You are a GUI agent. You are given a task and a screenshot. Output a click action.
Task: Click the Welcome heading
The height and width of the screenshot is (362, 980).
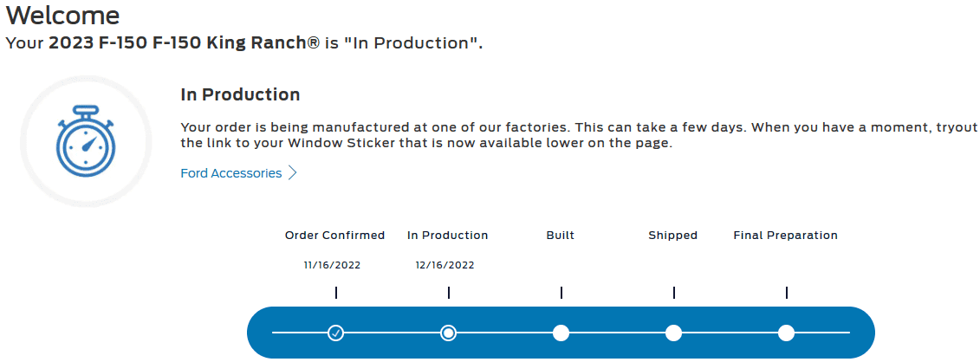(62, 15)
